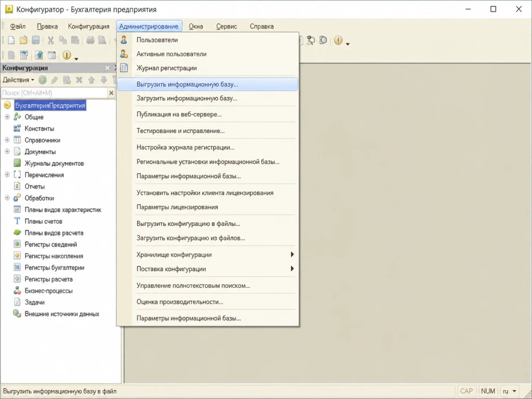
Task: Open Оценка производительности menu entry
Action: [208, 302]
